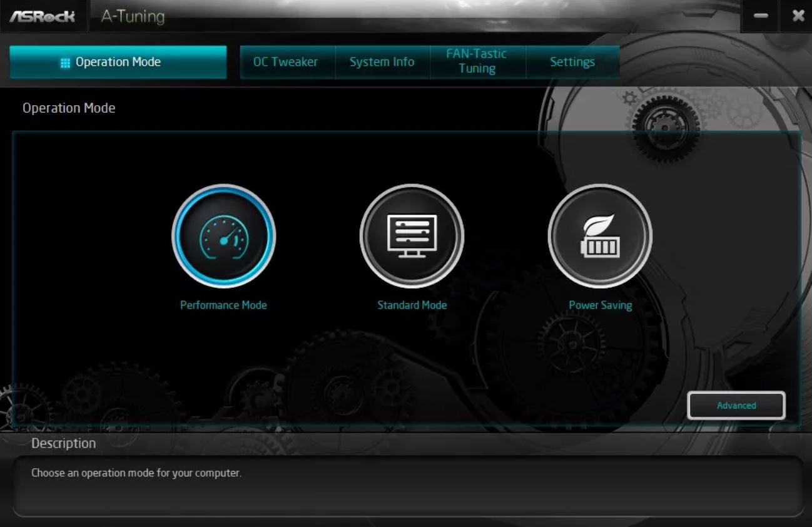Click the Performance Mode text label
Screen dimensions: 812x527
pyautogui.click(x=223, y=305)
